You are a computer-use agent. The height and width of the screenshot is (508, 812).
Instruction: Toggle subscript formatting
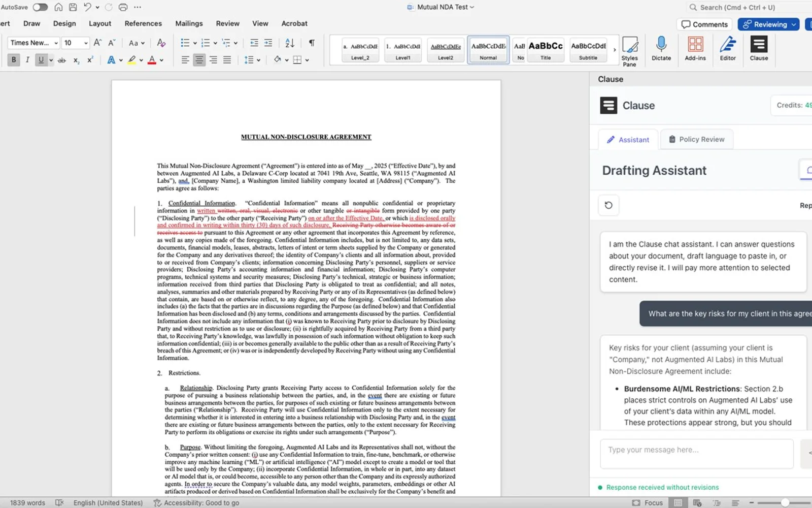point(76,60)
